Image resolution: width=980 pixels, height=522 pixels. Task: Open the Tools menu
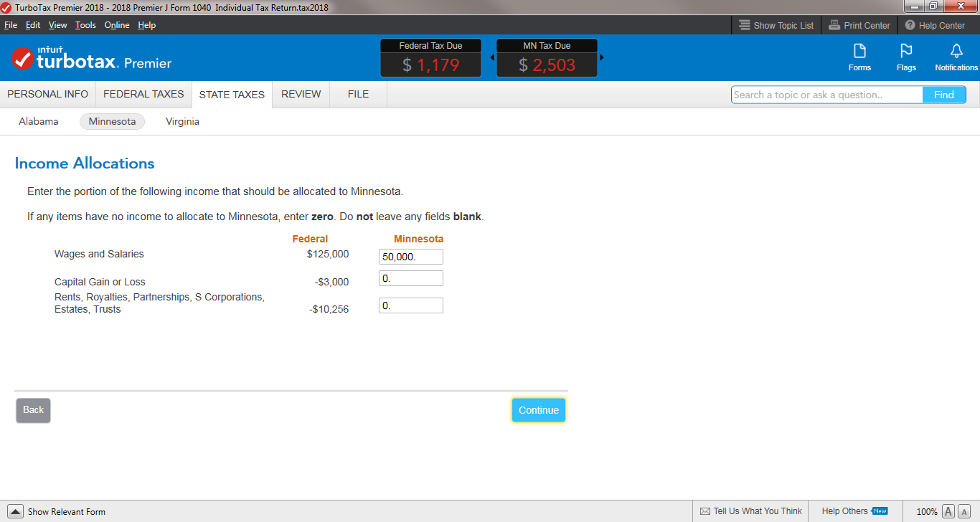click(85, 25)
